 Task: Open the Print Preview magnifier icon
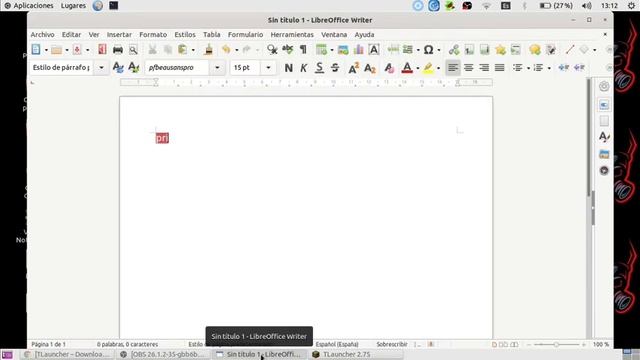tap(133, 50)
